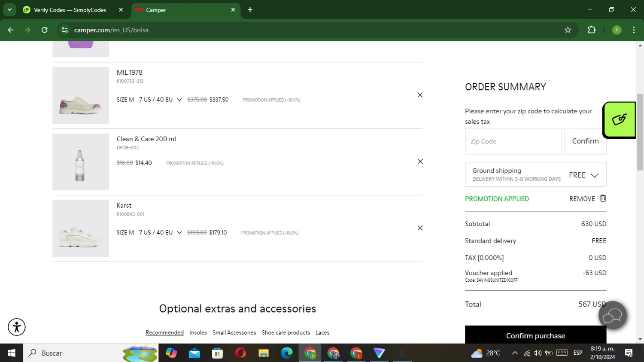Open network Wi-Fi tray icon
Screen dimensions: 644x362
526,353
